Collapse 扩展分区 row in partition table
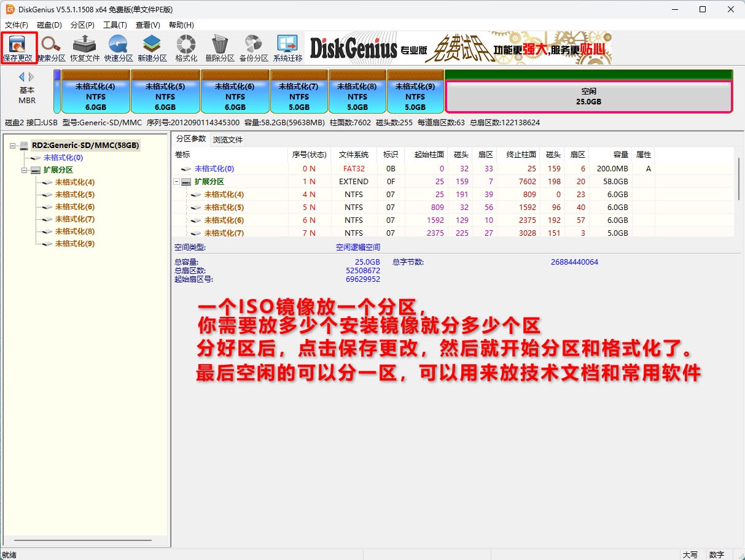Screen dimensions: 745x560 177,182
